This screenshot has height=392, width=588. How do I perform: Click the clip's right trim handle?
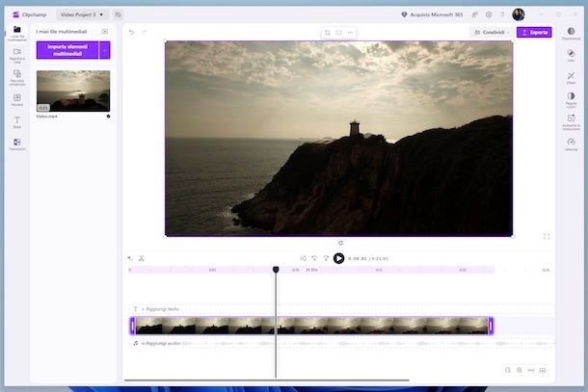tap(491, 326)
